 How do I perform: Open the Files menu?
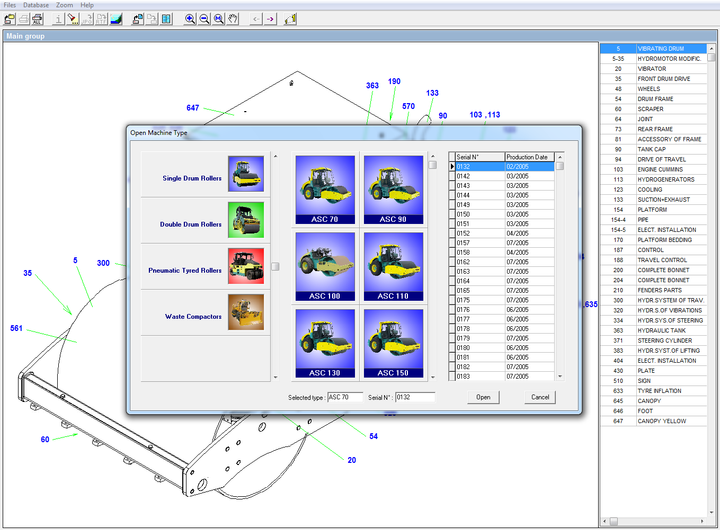10,5
